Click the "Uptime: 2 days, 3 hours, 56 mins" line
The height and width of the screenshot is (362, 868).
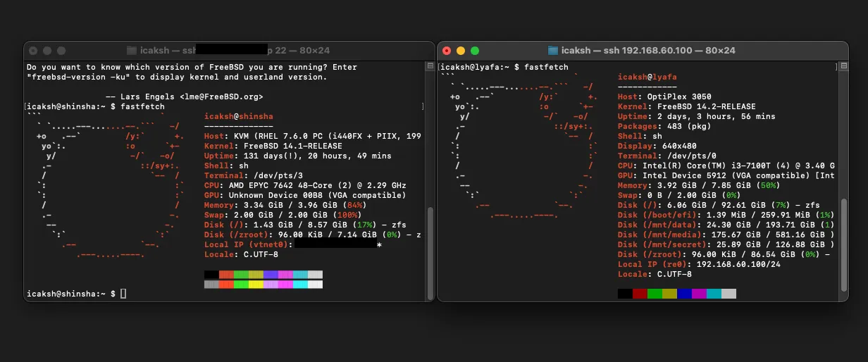pos(697,116)
